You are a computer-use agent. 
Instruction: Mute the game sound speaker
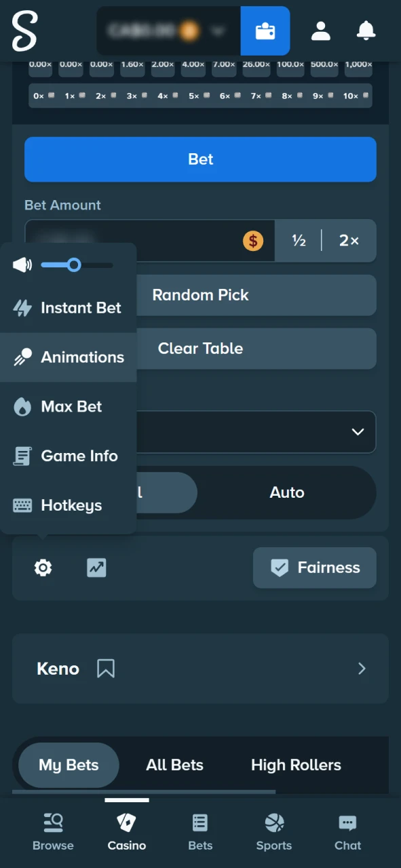[x=22, y=264]
